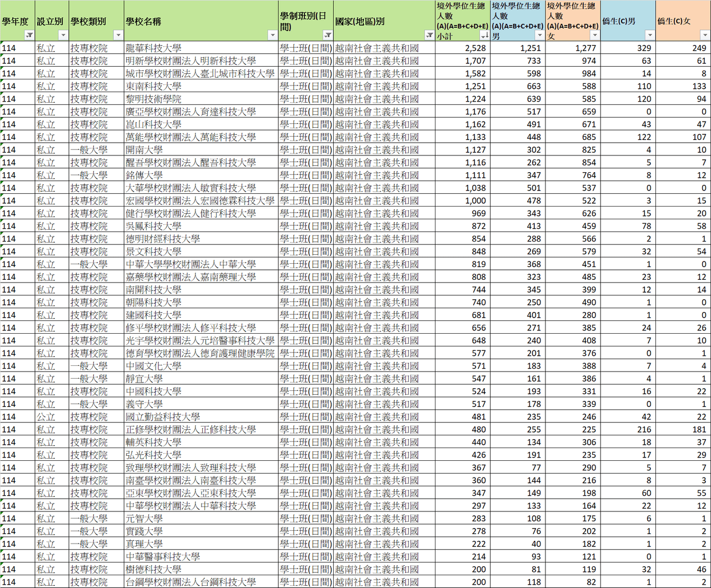
Task: Open the 設立別 filter dropdown arrow
Action: [x=63, y=36]
